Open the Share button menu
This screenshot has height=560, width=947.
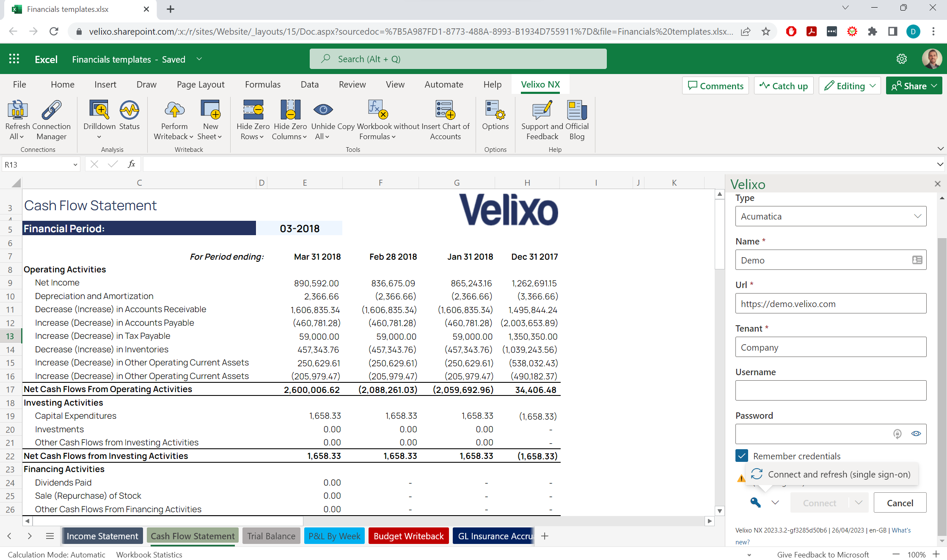(914, 86)
